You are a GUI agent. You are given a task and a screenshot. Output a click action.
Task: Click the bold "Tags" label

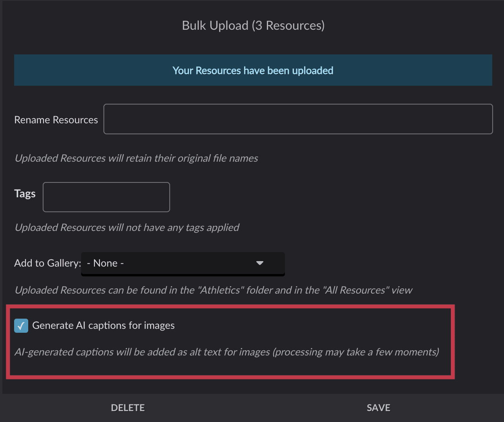coord(25,194)
